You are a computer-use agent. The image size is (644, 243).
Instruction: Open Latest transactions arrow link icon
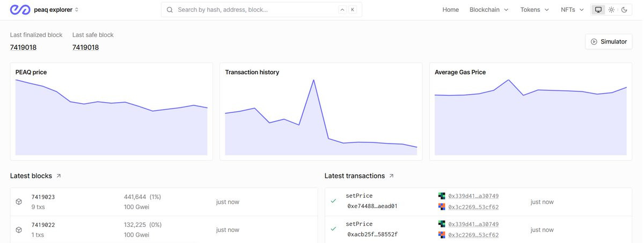[391, 176]
